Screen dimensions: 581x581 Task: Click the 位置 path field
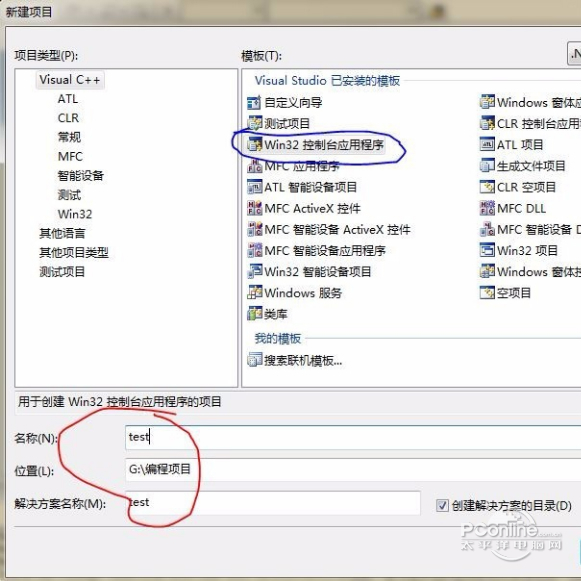(x=353, y=470)
